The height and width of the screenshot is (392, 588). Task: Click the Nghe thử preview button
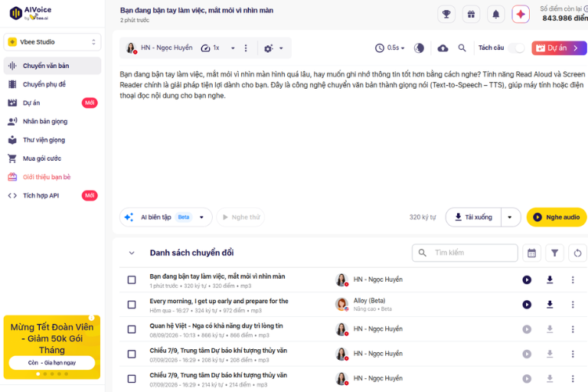click(240, 217)
